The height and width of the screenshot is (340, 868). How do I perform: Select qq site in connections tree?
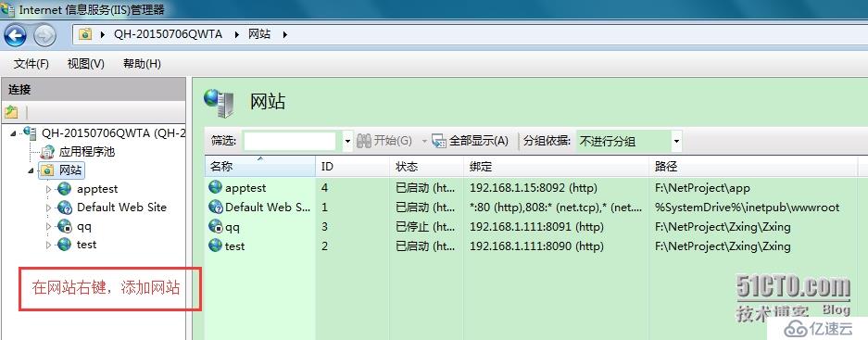[84, 226]
